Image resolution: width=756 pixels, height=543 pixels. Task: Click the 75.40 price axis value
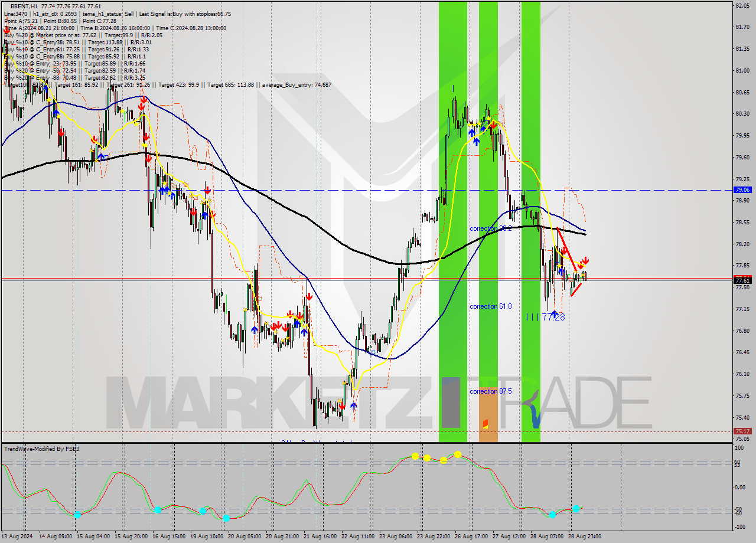click(x=742, y=417)
